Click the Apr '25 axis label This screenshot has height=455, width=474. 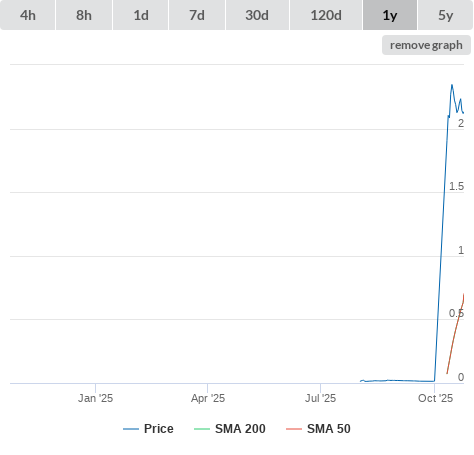[x=208, y=398]
